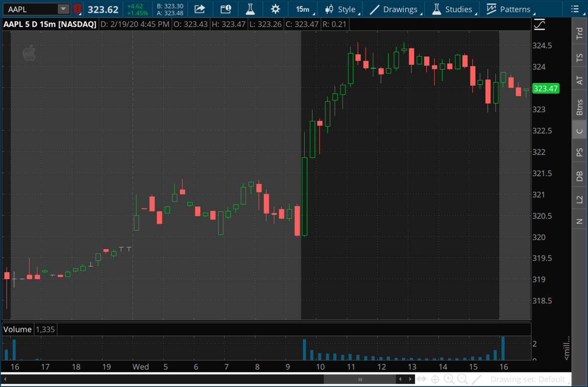Click the Apple logo watermark icon

pyautogui.click(x=29, y=52)
